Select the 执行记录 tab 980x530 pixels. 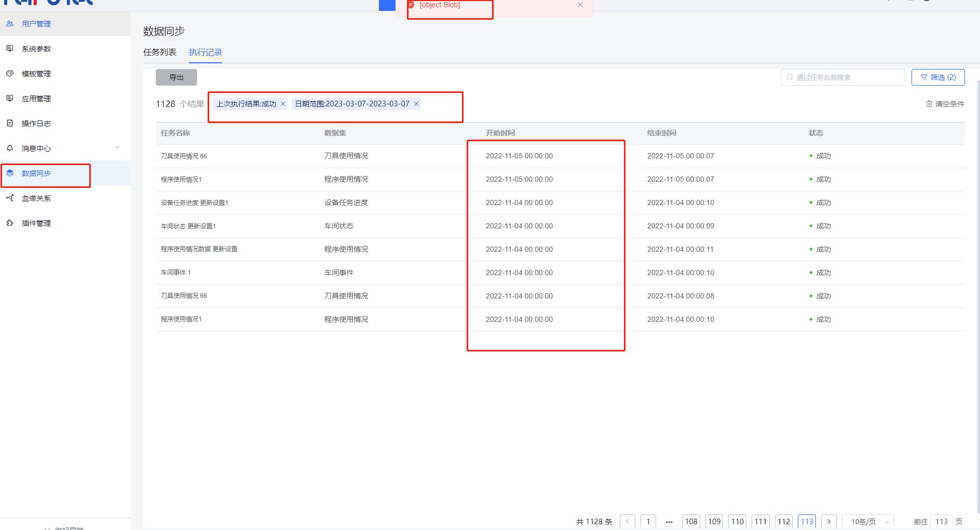(x=206, y=52)
